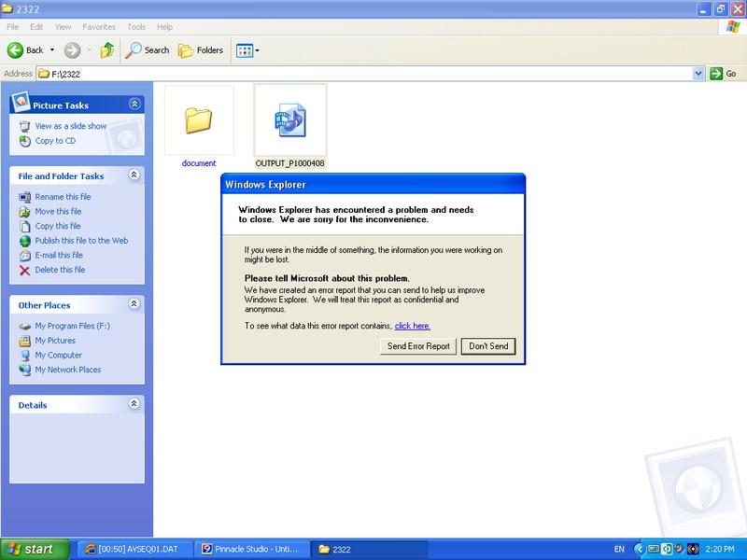Open My Computer from Other Places
This screenshot has height=560, width=747.
click(58, 355)
